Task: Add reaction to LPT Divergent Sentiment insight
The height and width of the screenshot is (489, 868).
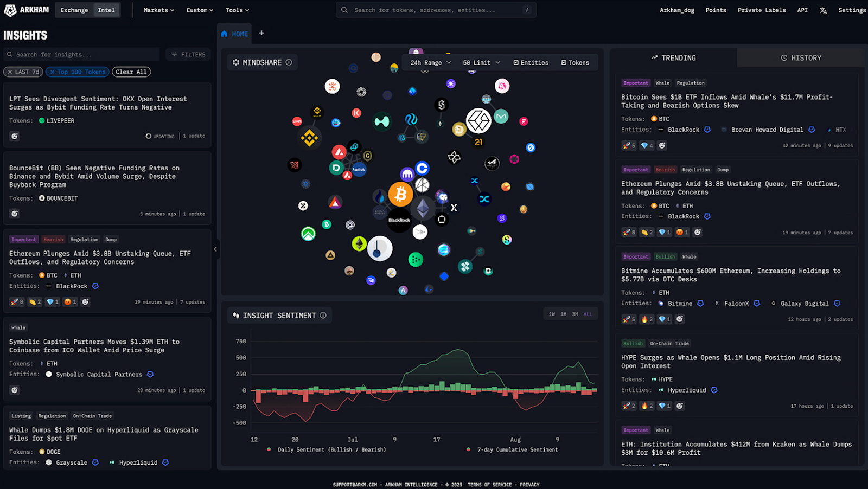Action: click(15, 136)
